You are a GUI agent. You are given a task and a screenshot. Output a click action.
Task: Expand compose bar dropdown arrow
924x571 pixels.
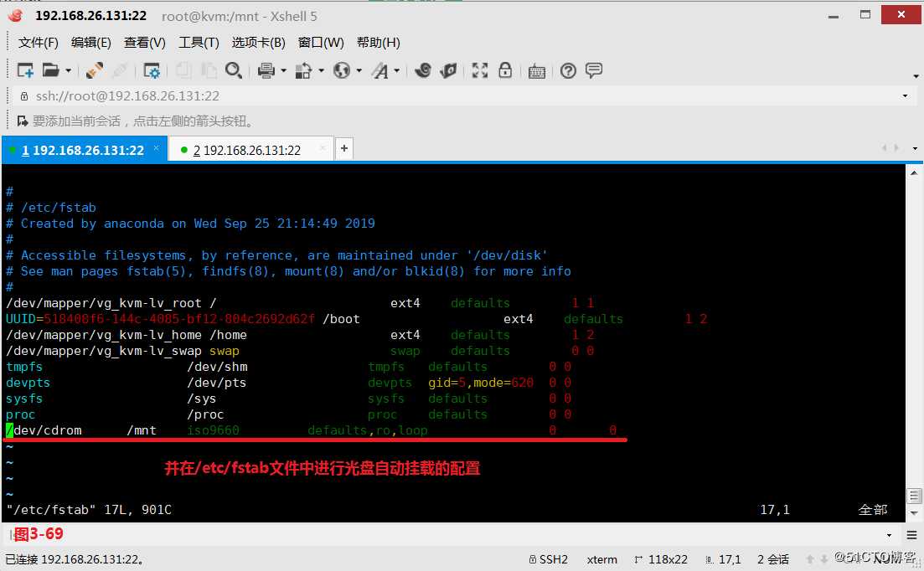pos(889,535)
